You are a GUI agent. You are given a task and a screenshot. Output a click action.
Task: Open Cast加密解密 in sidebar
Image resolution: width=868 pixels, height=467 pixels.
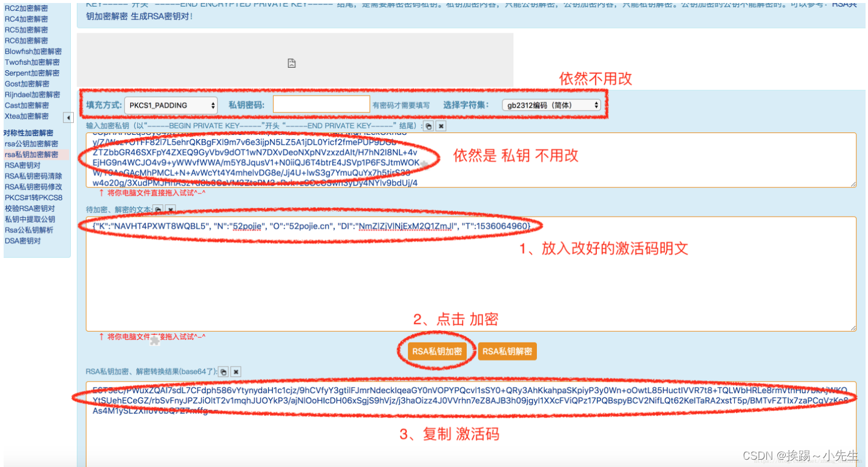(x=27, y=105)
